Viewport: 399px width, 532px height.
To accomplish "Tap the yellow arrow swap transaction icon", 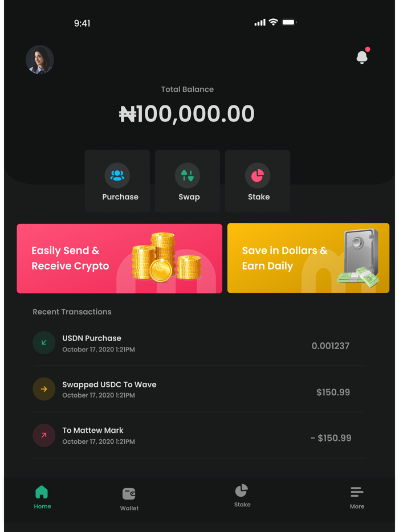I will 44,389.
